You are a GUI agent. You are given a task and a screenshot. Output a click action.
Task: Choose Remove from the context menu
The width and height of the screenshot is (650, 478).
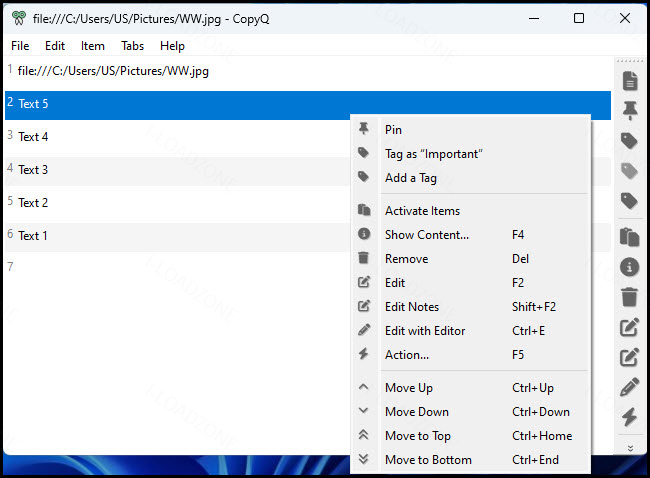470,259
